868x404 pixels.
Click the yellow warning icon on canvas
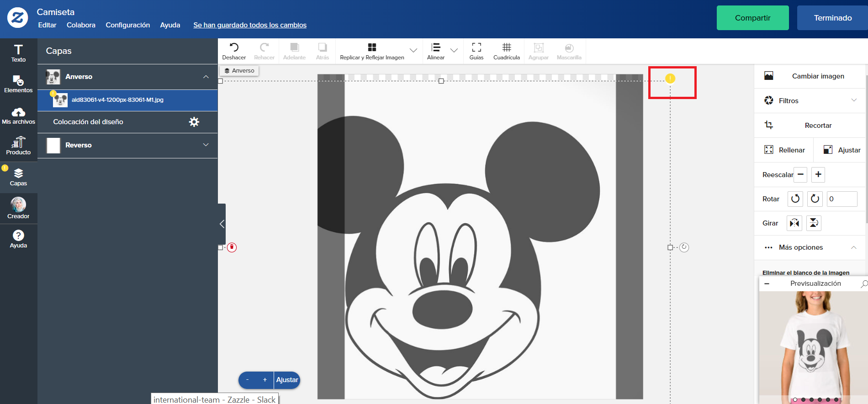(x=670, y=79)
